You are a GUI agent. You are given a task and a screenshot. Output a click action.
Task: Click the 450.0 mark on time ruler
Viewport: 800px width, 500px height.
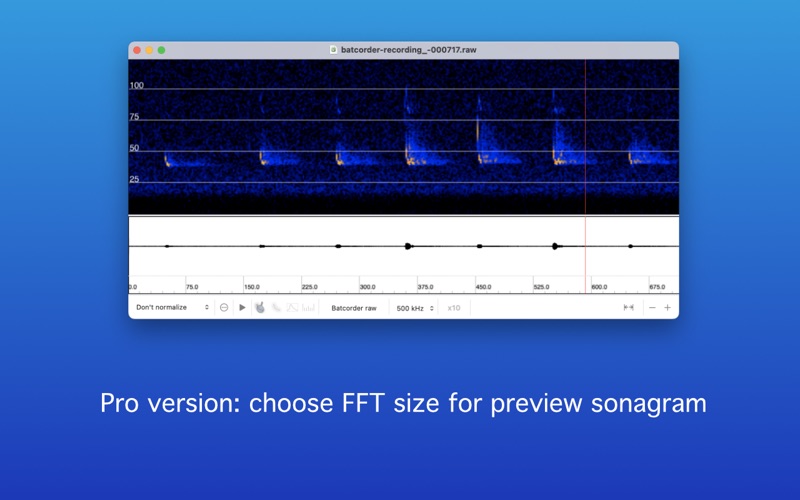483,287
